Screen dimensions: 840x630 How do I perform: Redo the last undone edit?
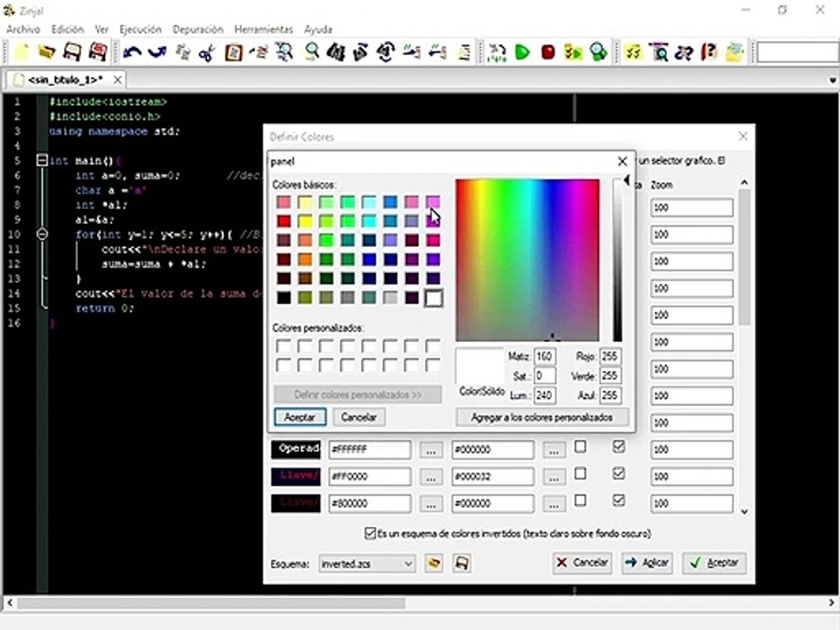coord(157,52)
